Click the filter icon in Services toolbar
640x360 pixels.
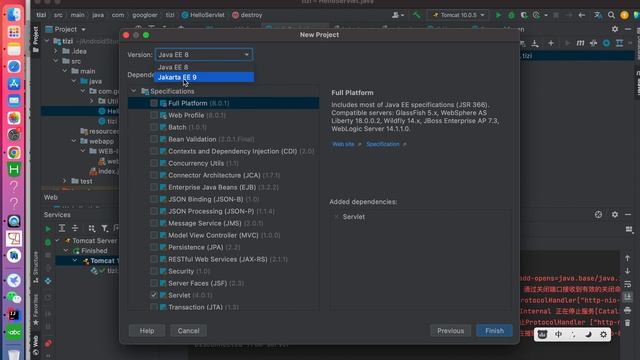tap(105, 228)
